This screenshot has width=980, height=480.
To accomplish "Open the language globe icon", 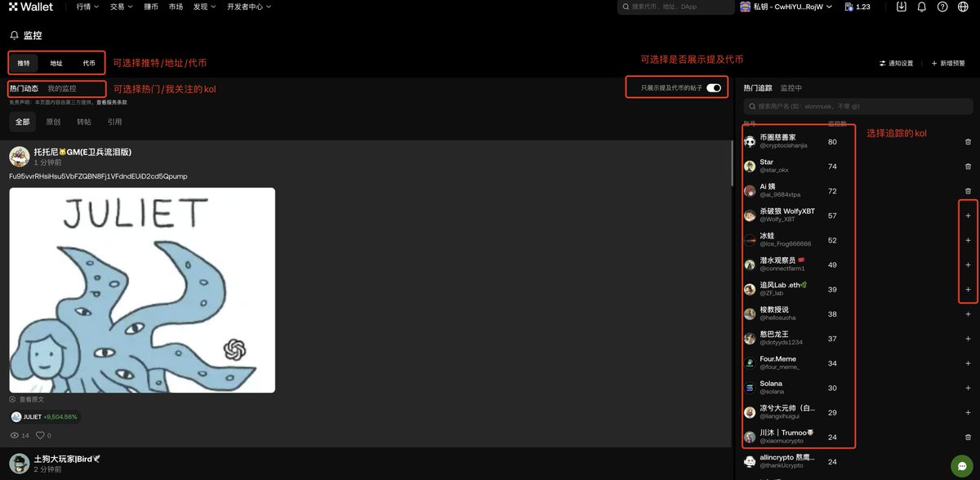I will tap(964, 7).
